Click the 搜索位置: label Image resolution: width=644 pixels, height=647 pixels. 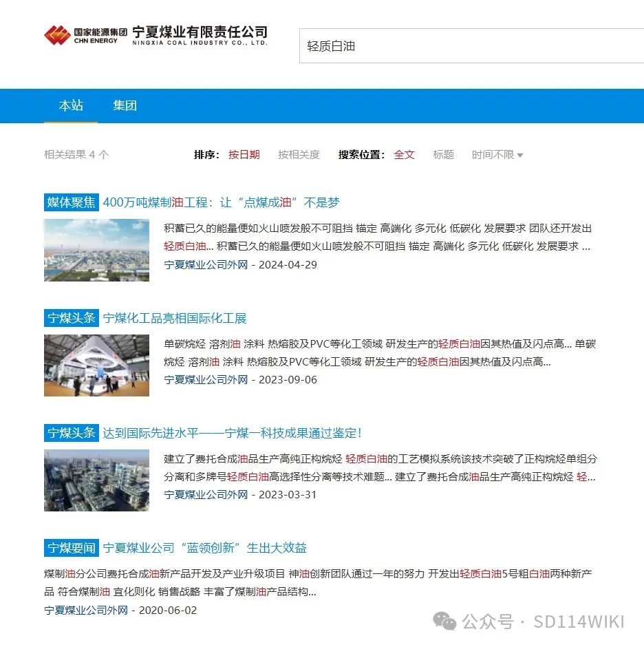pos(361,155)
